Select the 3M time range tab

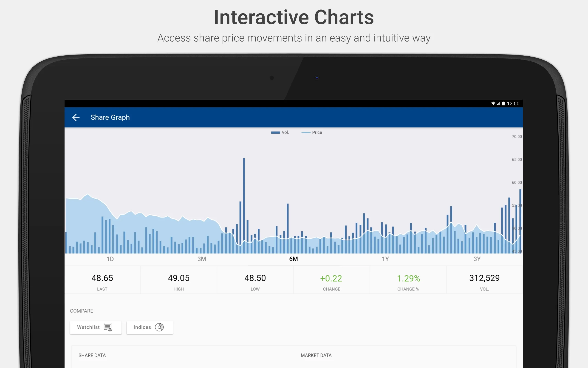(x=202, y=259)
